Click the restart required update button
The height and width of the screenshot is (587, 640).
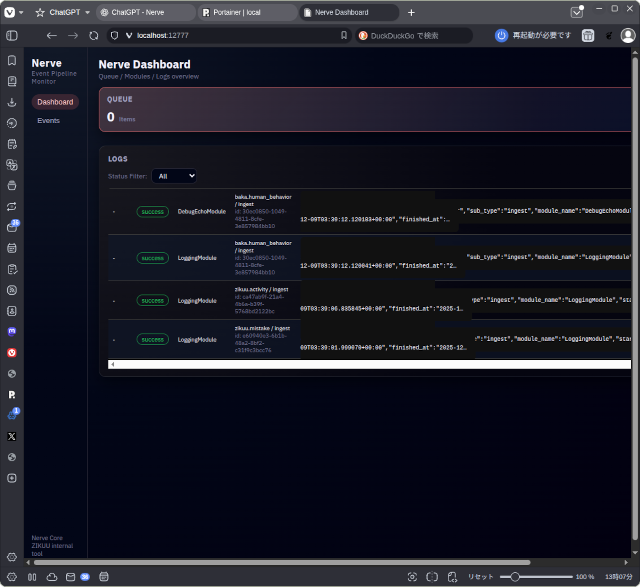pos(534,35)
